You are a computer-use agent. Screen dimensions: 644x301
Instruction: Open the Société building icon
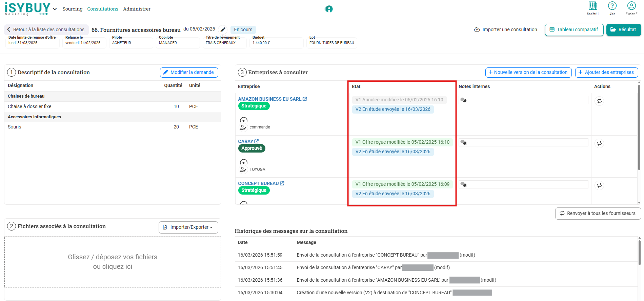(593, 6)
